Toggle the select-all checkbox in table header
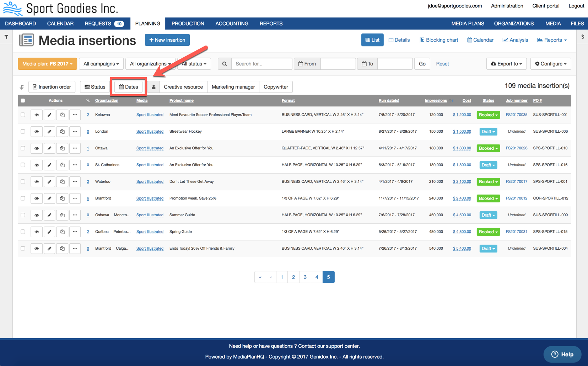The image size is (588, 366). (23, 101)
